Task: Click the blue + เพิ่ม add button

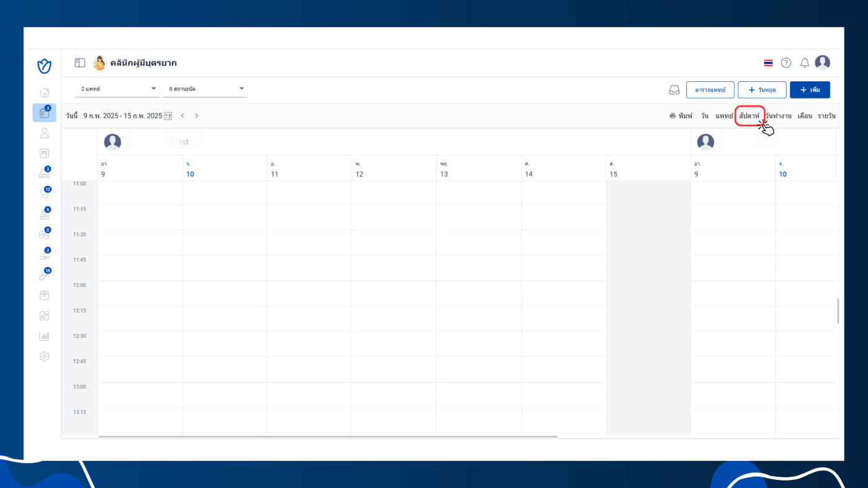Action: click(810, 90)
